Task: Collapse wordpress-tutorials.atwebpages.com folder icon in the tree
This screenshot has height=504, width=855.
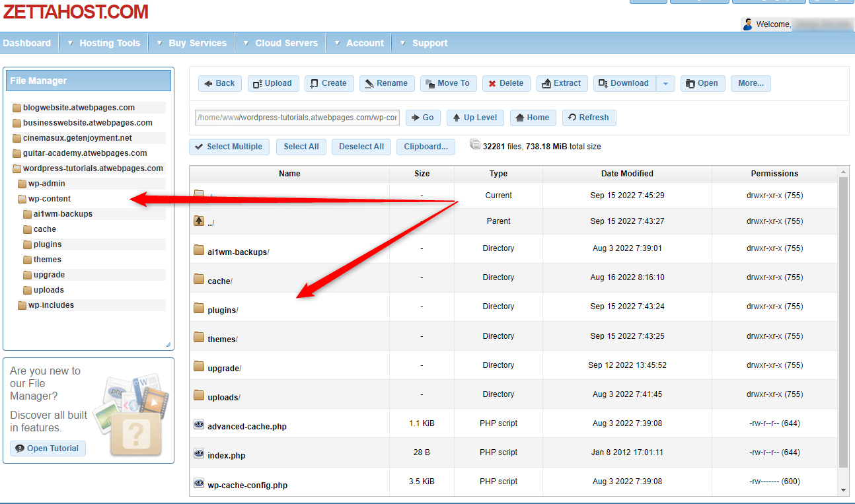Action: (17, 168)
